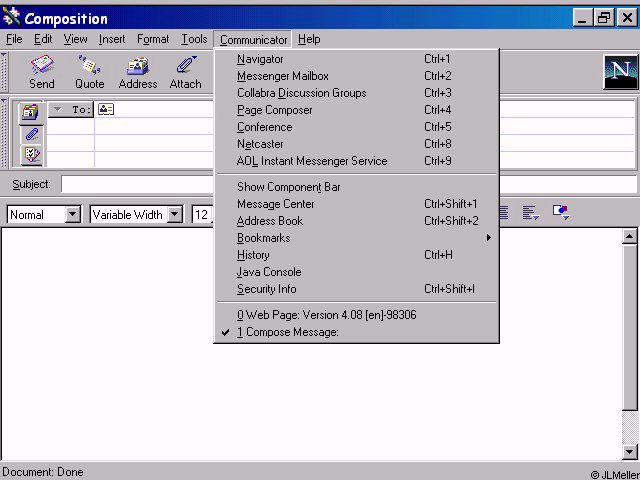Select Collabra Discussion Groups entry
The width and height of the screenshot is (640, 480).
click(x=356, y=93)
